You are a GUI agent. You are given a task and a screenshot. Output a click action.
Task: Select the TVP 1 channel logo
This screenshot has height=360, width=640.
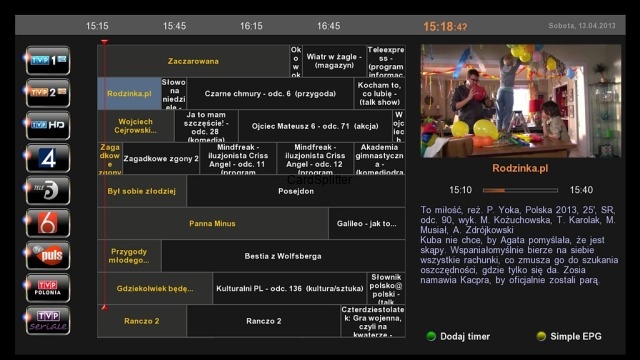point(48,60)
